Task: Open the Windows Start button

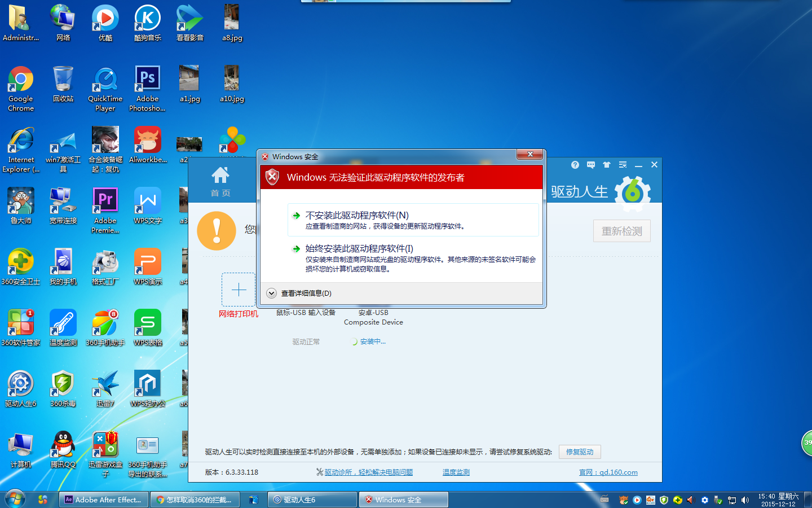Action: 15,499
